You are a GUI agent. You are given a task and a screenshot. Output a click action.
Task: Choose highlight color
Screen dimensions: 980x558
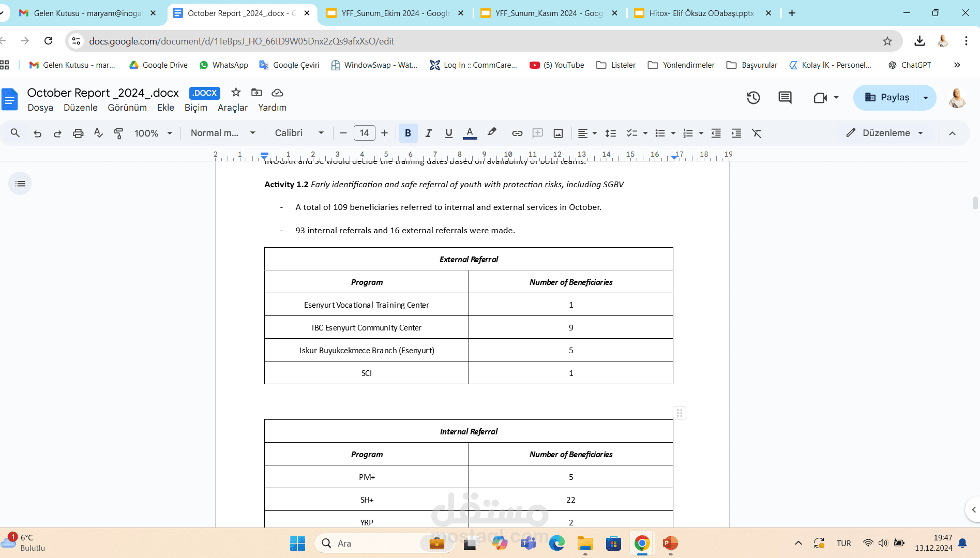(491, 133)
